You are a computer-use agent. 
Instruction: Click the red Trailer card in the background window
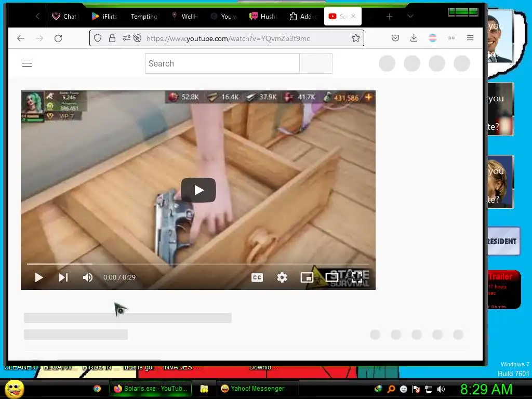504,289
